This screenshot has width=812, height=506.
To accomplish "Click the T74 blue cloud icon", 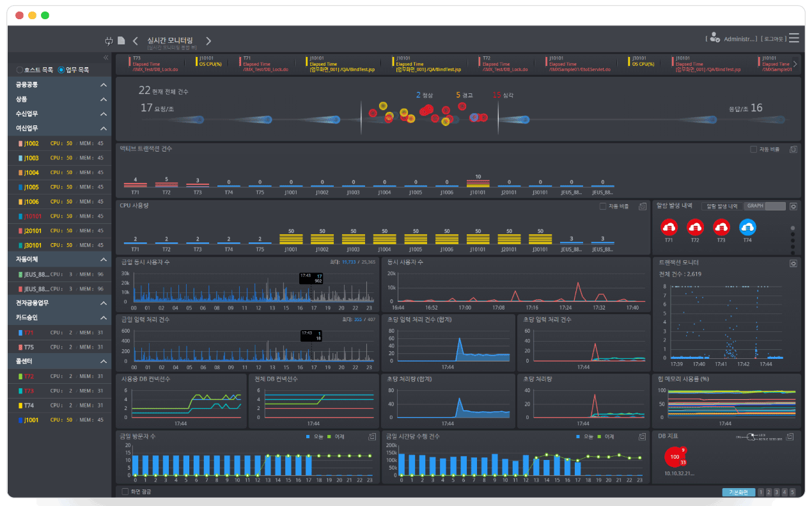I will point(747,226).
